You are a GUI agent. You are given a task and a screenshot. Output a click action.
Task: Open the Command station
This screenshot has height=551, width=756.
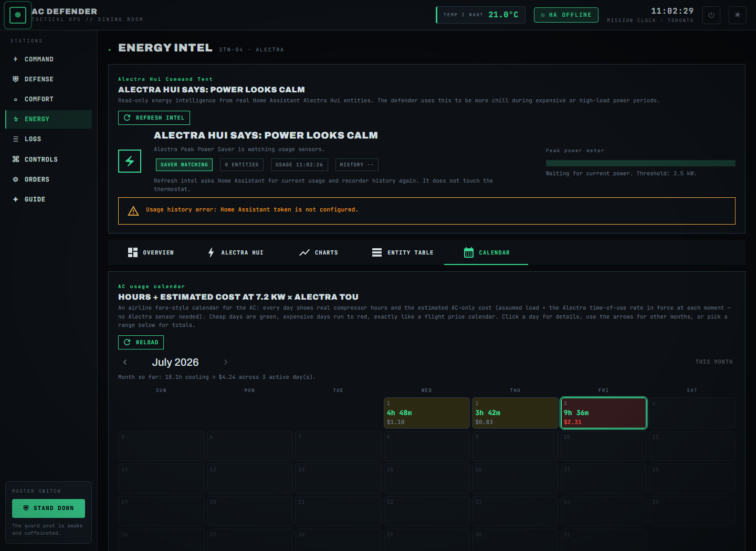click(48, 59)
